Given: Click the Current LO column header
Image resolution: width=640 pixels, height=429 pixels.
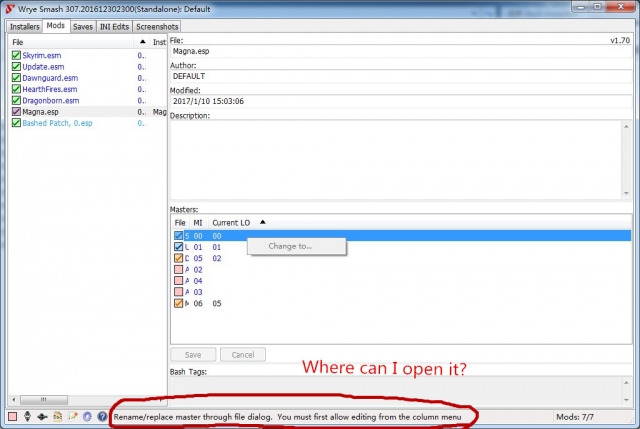Looking at the screenshot, I should click(x=238, y=222).
